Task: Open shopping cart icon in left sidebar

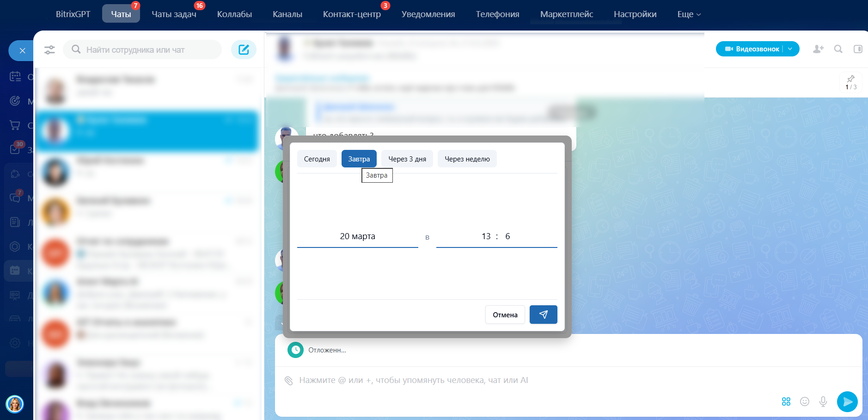Action: (x=15, y=125)
